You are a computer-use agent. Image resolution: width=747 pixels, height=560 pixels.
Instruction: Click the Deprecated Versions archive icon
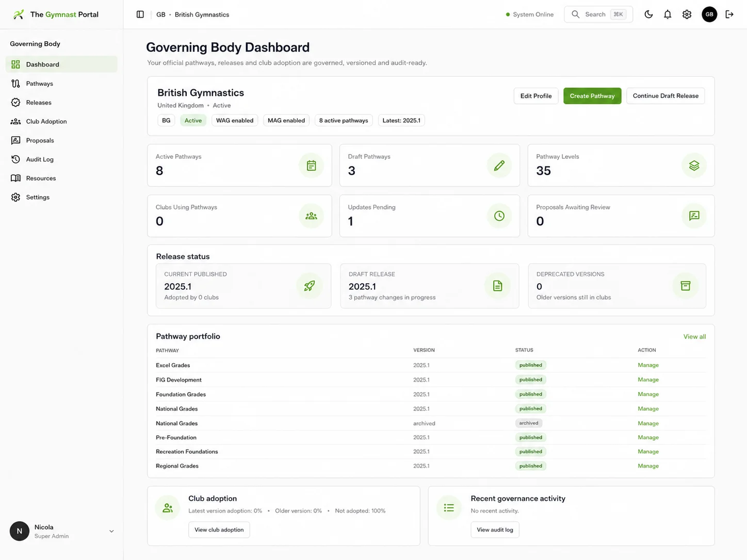point(685,286)
